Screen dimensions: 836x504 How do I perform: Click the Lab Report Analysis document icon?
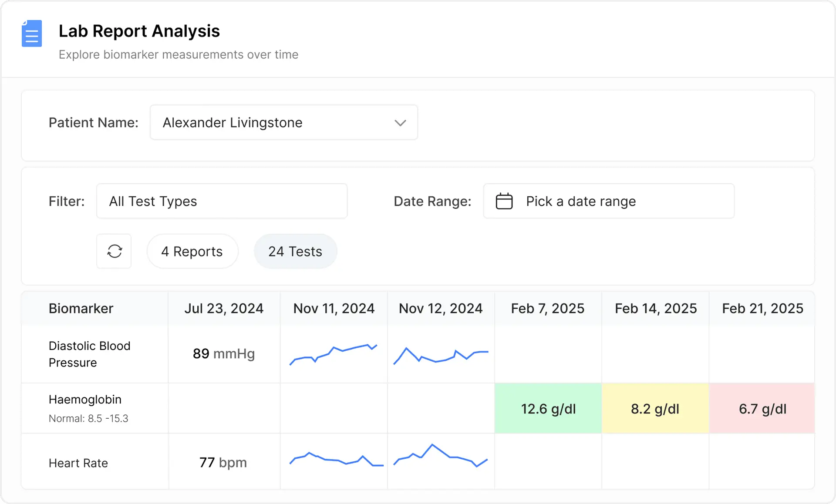[x=32, y=34]
